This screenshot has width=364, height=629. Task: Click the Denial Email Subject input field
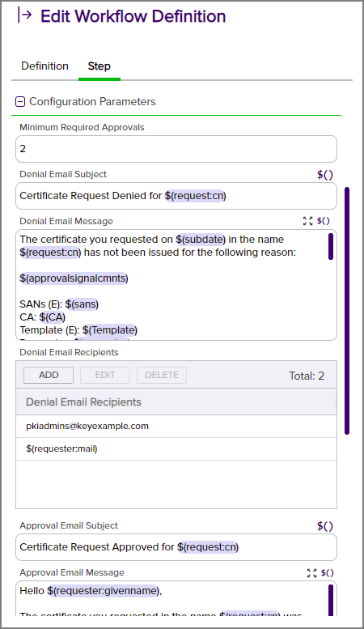(176, 196)
